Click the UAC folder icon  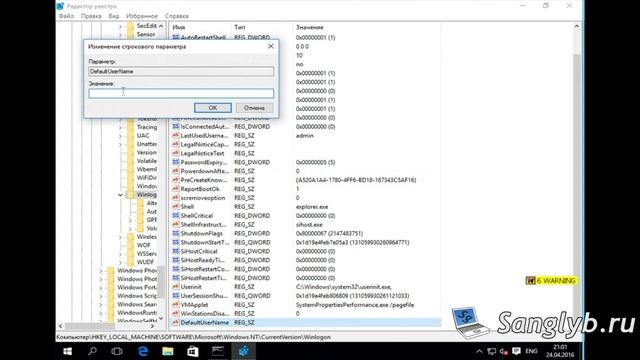tap(131, 136)
